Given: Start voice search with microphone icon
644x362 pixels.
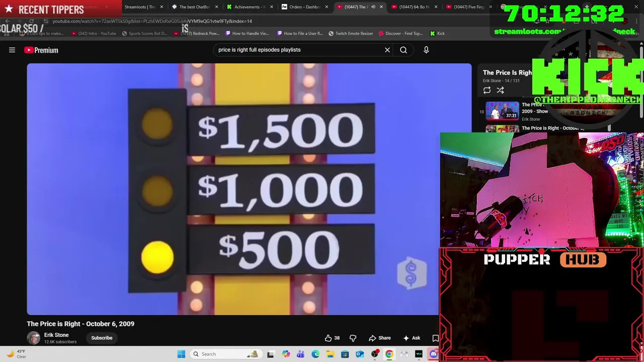Looking at the screenshot, I should [426, 50].
